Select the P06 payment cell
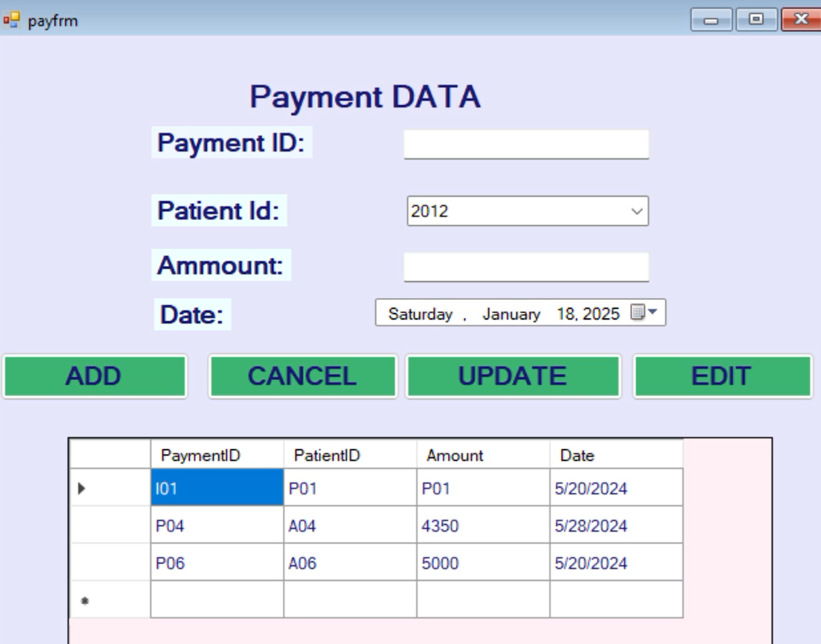This screenshot has width=821, height=644. point(217,562)
